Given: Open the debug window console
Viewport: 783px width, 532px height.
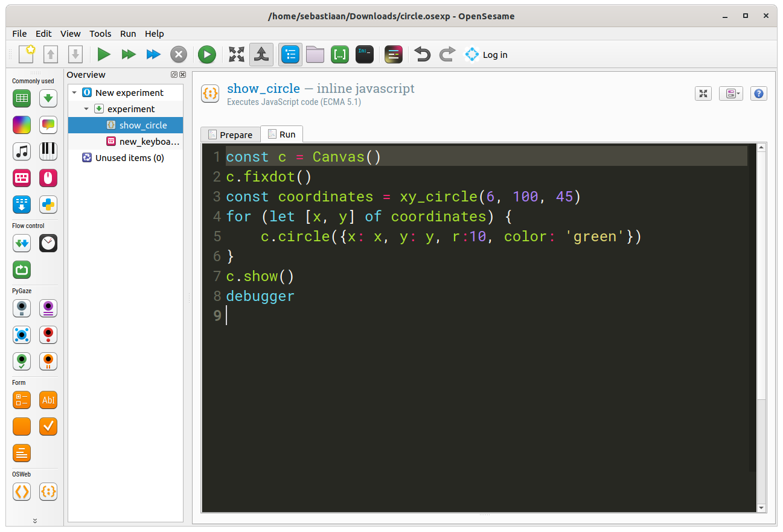Looking at the screenshot, I should (x=365, y=54).
